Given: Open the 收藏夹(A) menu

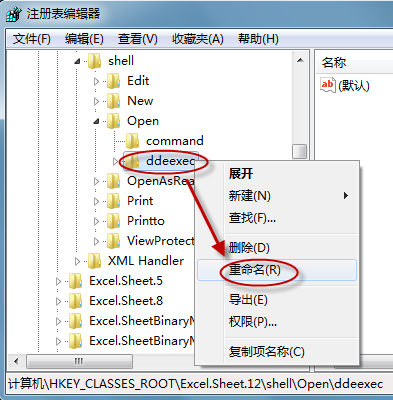Looking at the screenshot, I should (x=197, y=39).
